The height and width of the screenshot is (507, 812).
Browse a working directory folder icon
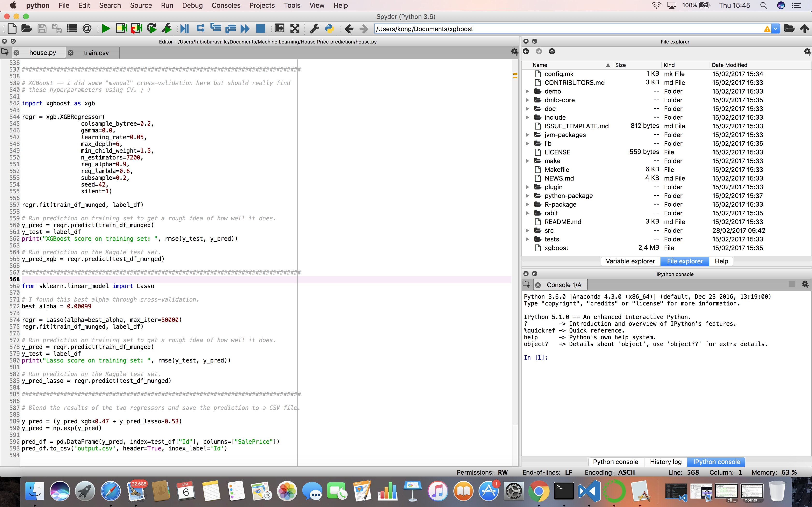coord(789,29)
